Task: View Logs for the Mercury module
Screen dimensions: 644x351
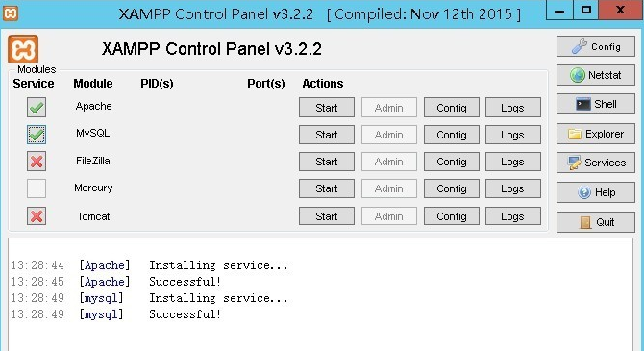Action: coord(513,188)
